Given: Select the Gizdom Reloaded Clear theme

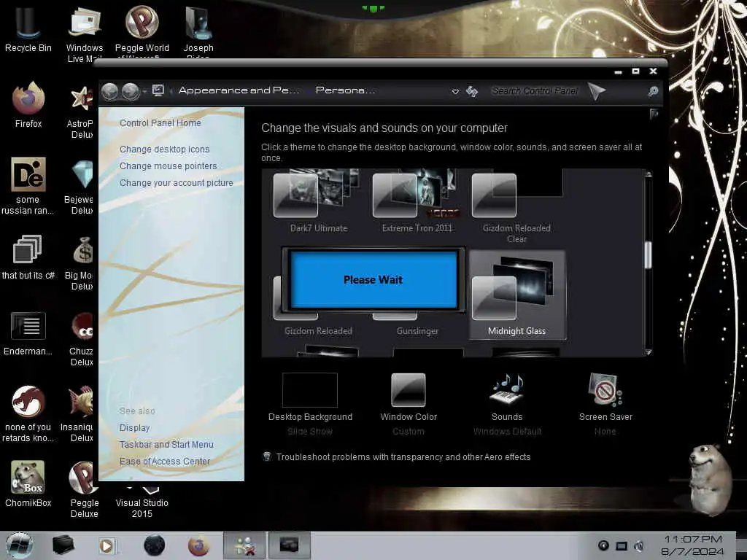Looking at the screenshot, I should 517,208.
